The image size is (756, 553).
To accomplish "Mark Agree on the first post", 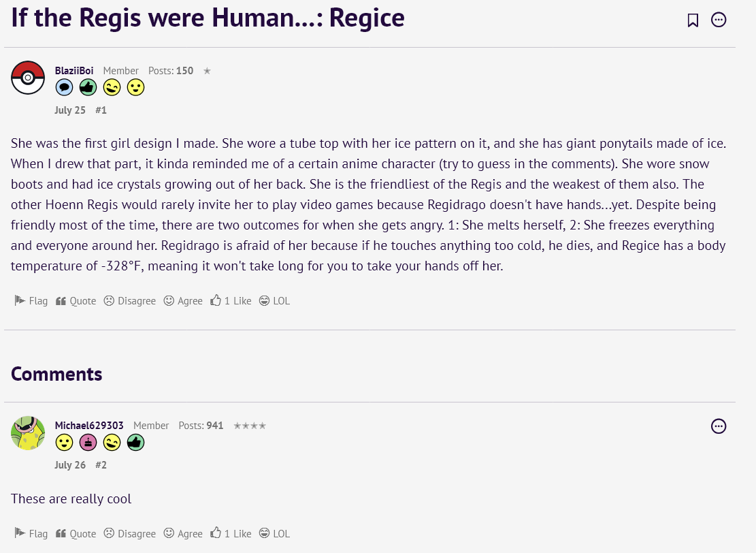I will click(x=183, y=300).
